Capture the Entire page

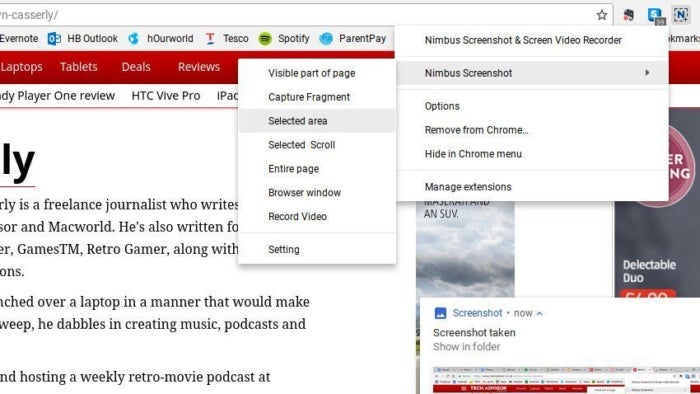(x=317, y=169)
